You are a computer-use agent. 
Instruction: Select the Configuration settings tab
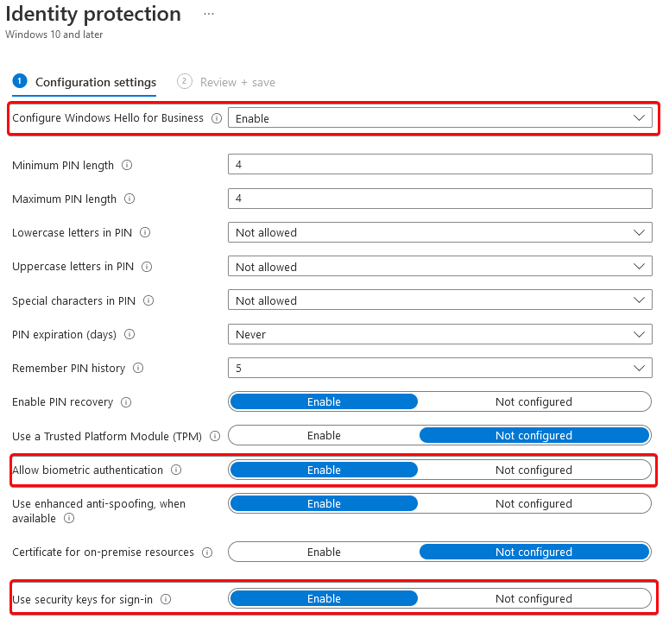85,82
